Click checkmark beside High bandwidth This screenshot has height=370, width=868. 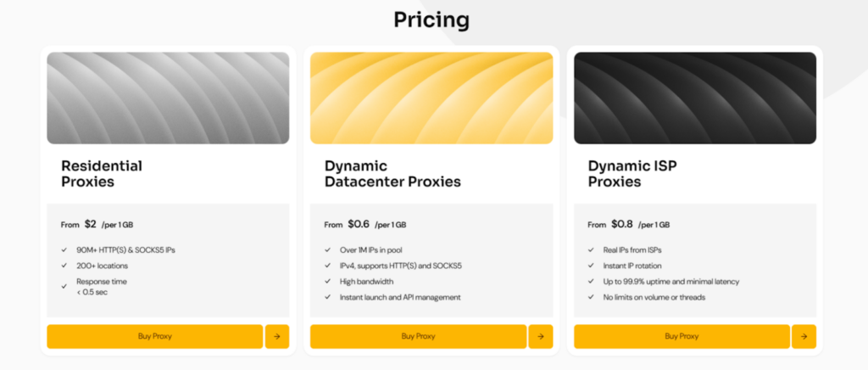point(328,282)
